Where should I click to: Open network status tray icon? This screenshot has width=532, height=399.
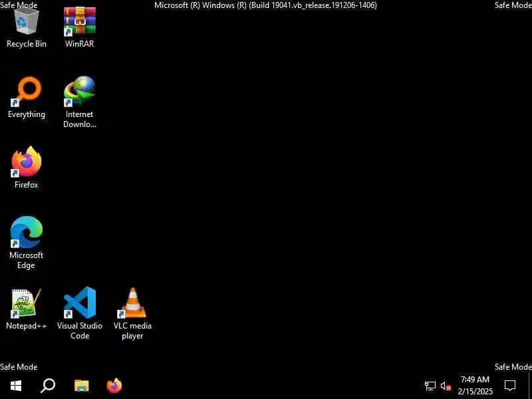pyautogui.click(x=430, y=386)
